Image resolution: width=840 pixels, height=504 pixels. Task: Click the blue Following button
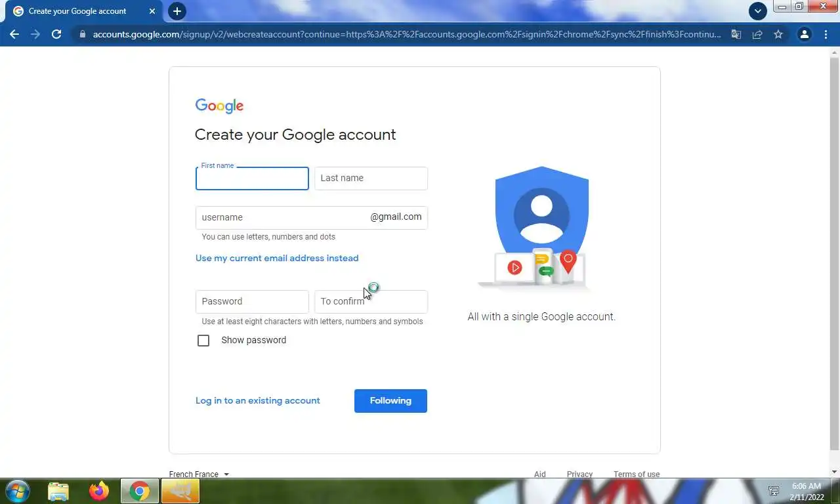click(390, 401)
